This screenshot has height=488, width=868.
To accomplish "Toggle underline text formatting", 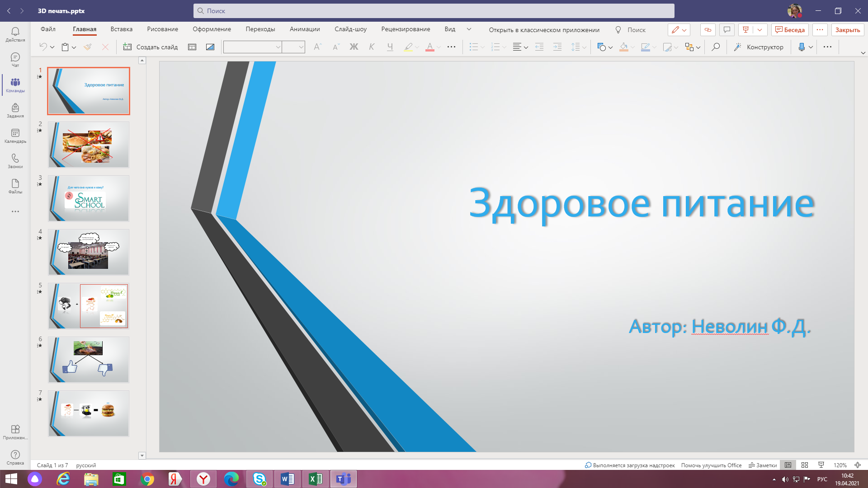I will click(390, 47).
